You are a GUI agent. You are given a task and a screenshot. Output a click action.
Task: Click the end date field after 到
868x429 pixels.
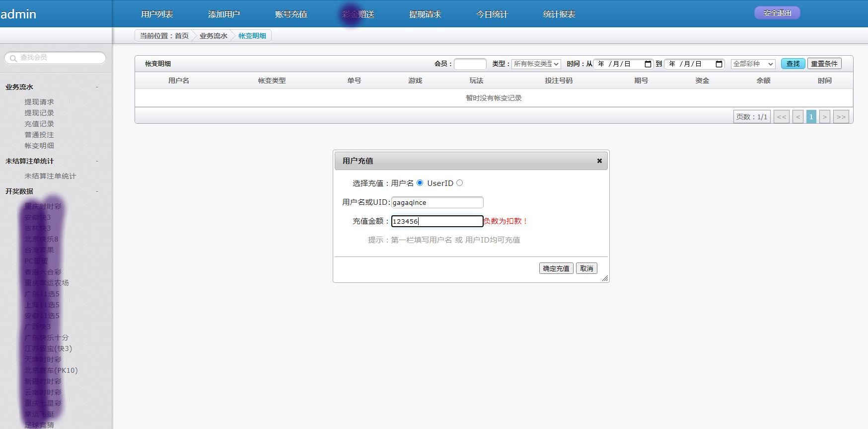point(695,64)
